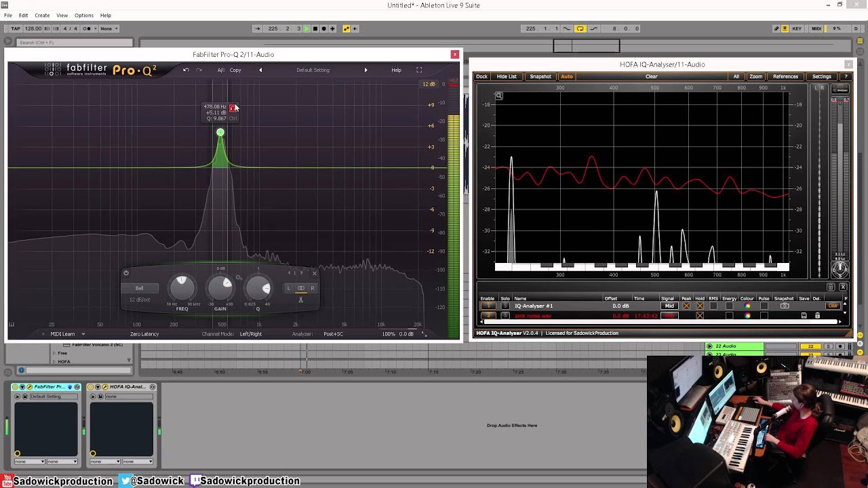Save pink noise.wav reference disk icon
Viewport: 868px width, 488px height.
click(804, 315)
